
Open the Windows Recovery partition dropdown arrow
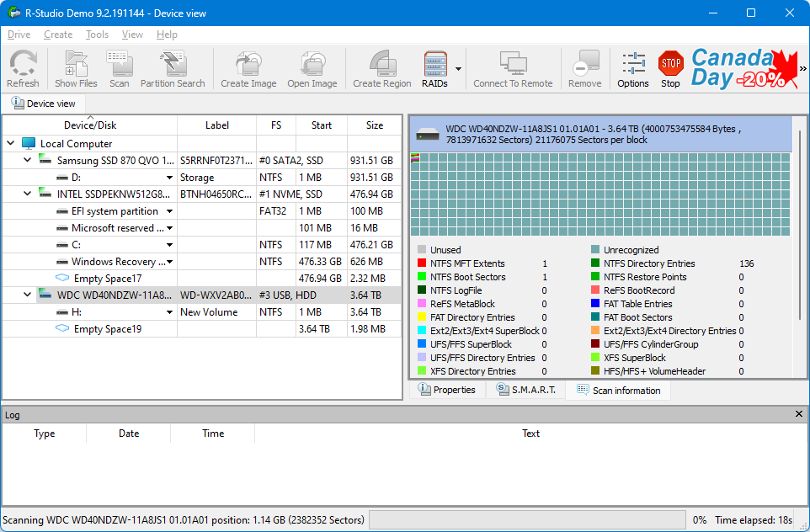[x=169, y=262]
